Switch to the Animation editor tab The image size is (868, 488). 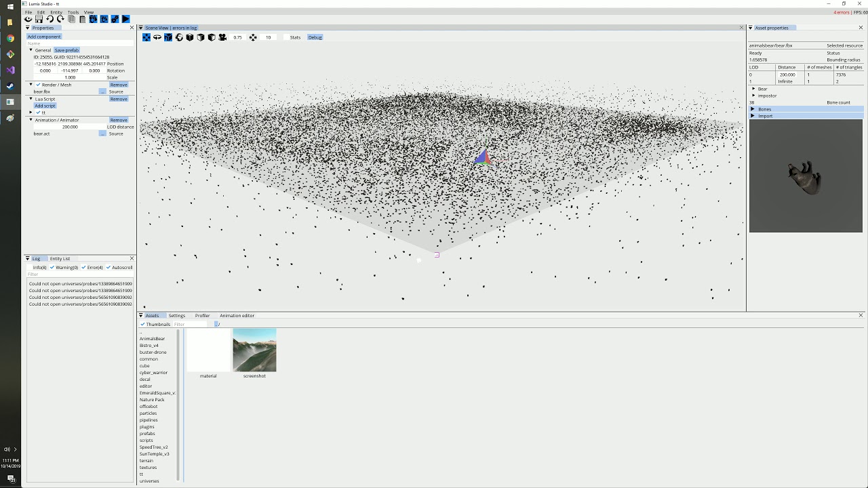tap(237, 315)
